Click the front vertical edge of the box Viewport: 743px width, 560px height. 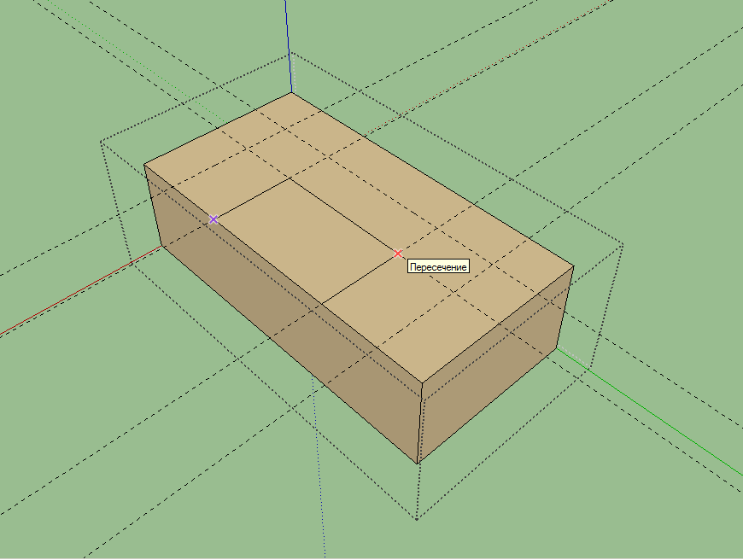point(420,424)
